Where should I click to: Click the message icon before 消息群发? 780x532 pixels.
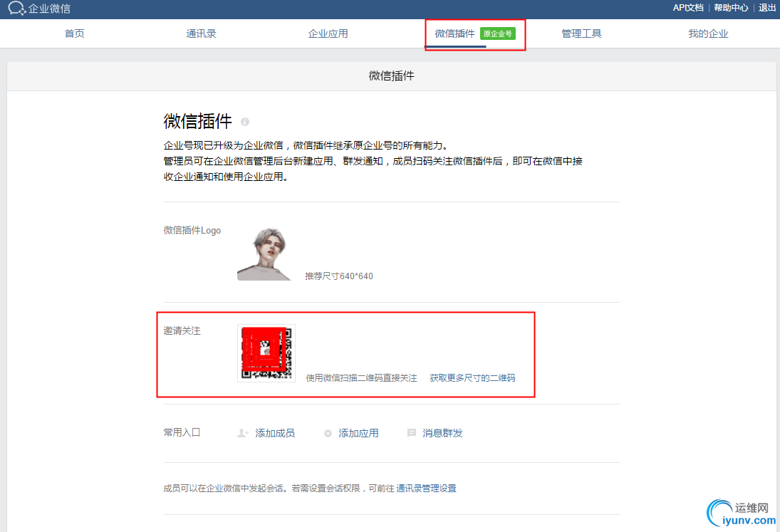tap(412, 433)
